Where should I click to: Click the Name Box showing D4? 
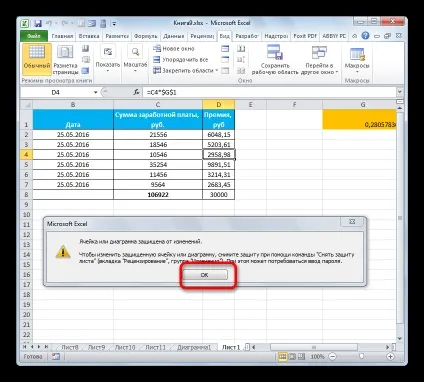(x=56, y=92)
